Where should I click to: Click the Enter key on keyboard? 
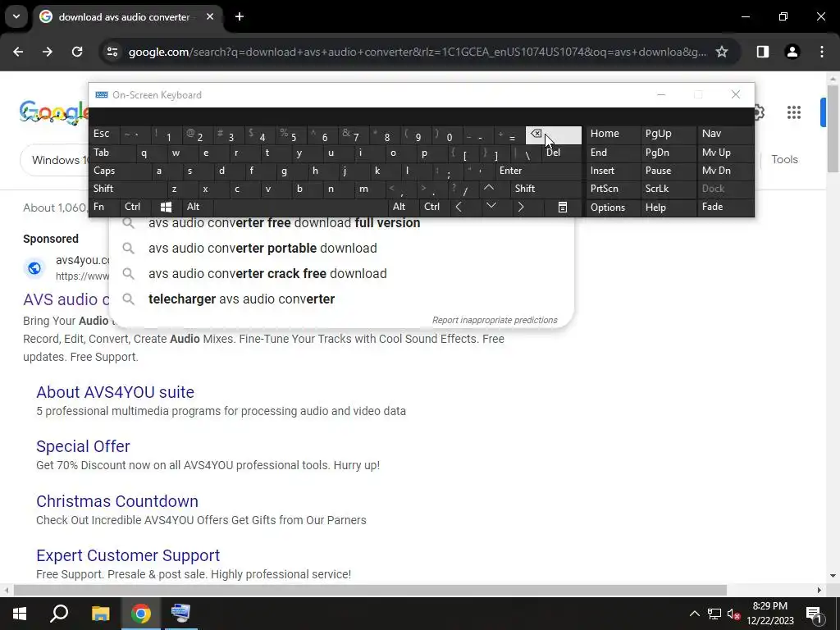(538, 171)
